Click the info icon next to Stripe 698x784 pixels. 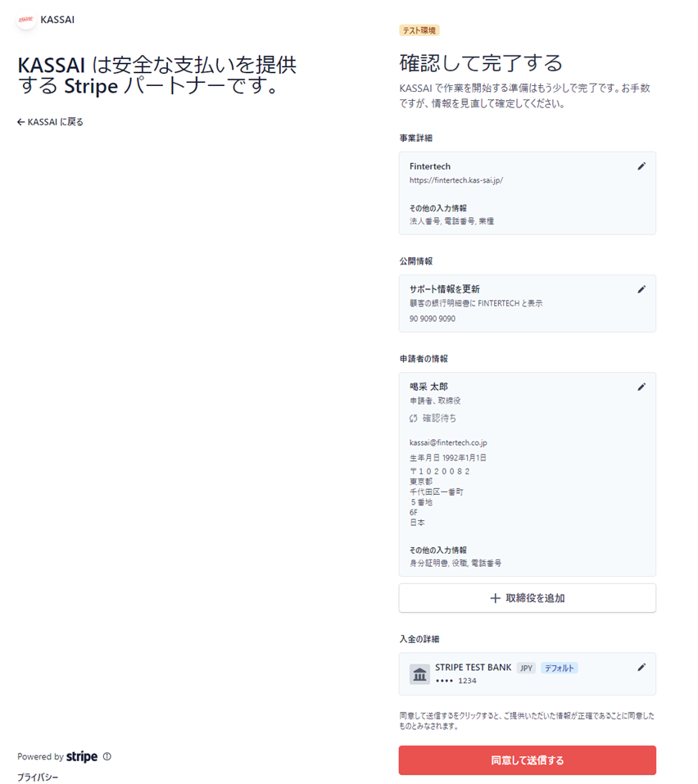[x=107, y=756]
